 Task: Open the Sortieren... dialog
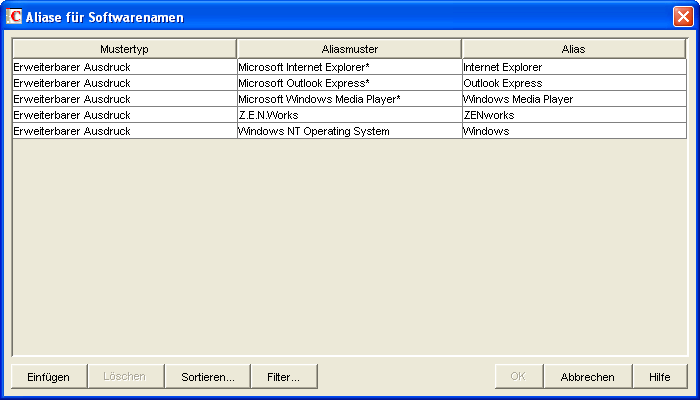pos(208,376)
